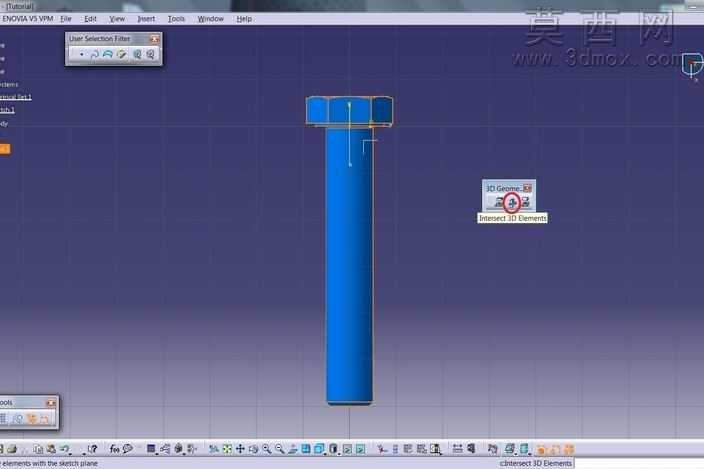Viewport: 704px width, 469px height.
Task: Select the underlined Sketch.1 tree item
Action: click(x=7, y=110)
